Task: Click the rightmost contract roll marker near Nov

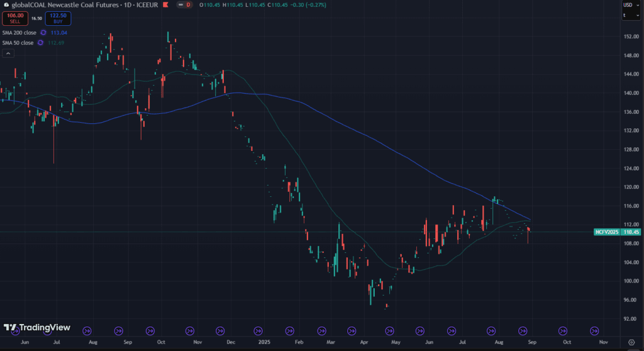Action: (x=594, y=329)
